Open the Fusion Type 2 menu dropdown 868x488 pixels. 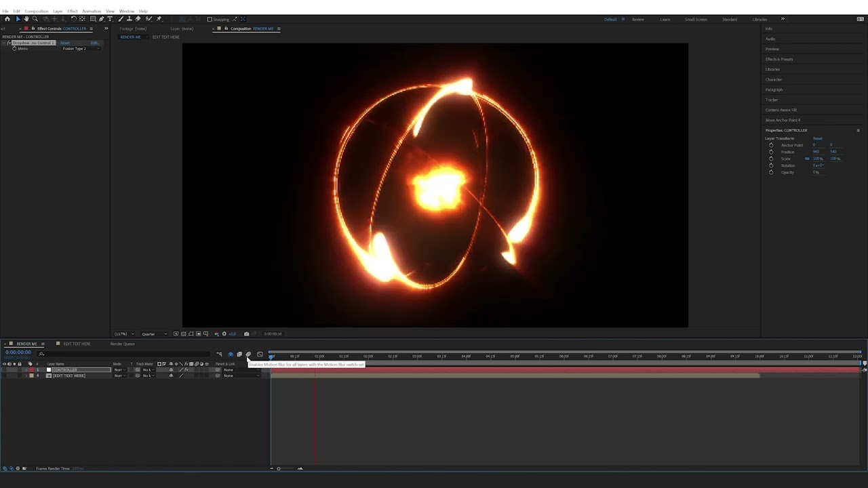(81, 49)
